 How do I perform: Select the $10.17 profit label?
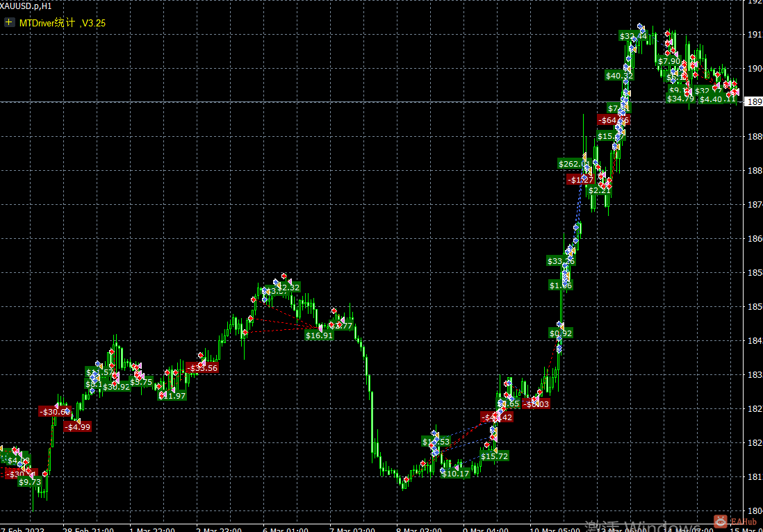[x=455, y=473]
